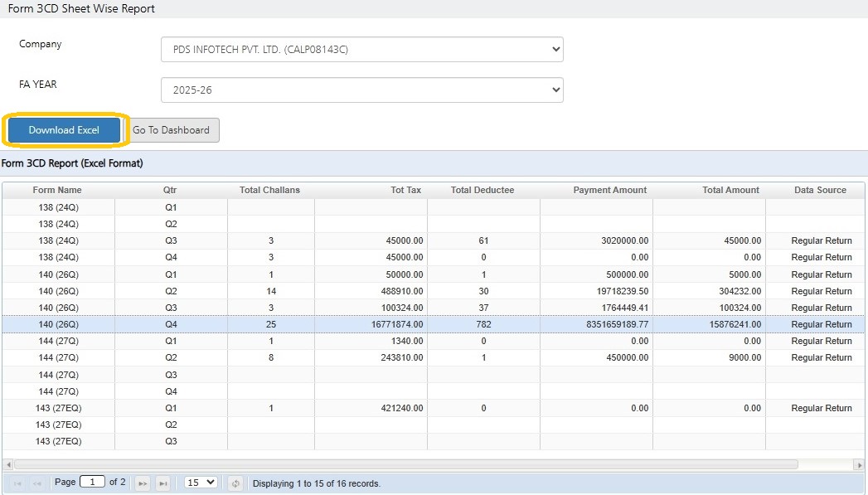Click the Displaying 1 to 15 of 16 records text
Viewport: 868px width, 495px height.
(317, 483)
